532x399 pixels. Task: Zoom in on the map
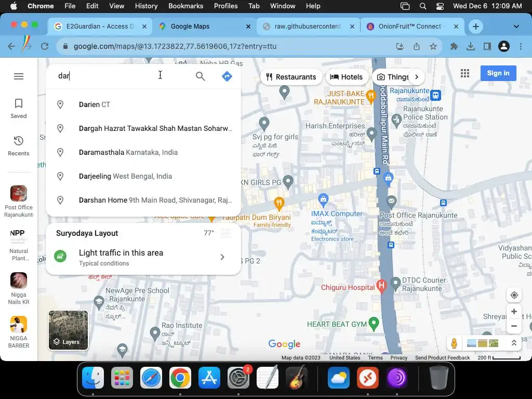[x=514, y=312]
